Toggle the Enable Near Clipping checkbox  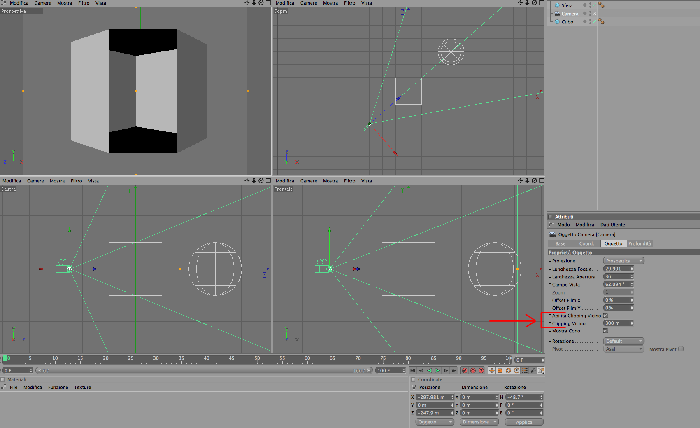(605, 316)
